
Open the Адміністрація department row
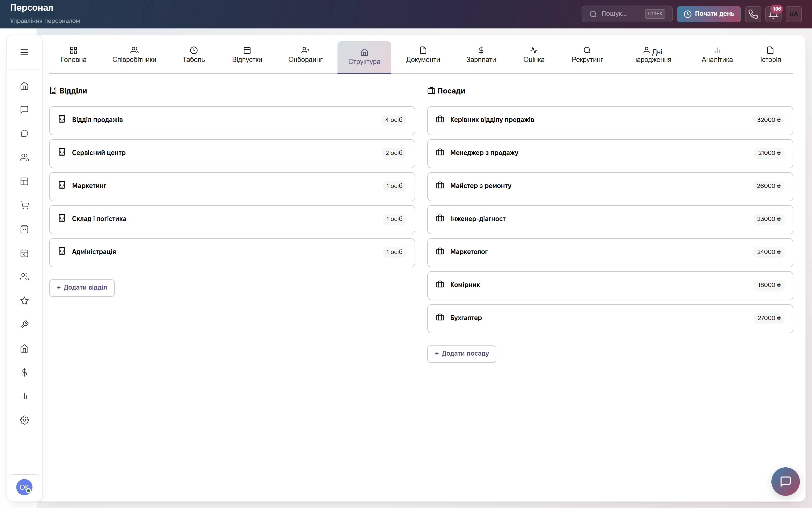coord(232,253)
